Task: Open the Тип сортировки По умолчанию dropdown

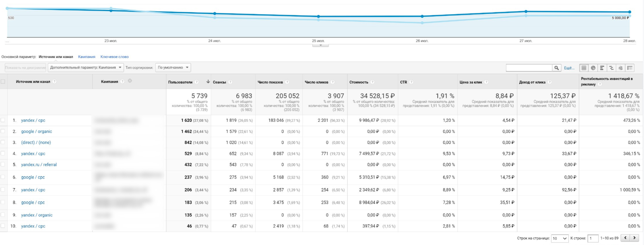Action: click(173, 68)
